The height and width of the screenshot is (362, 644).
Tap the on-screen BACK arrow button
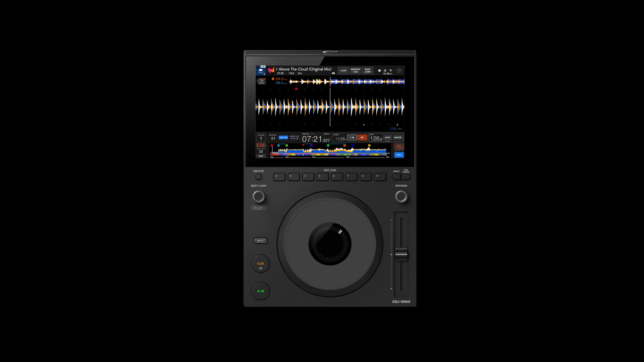tap(261, 81)
